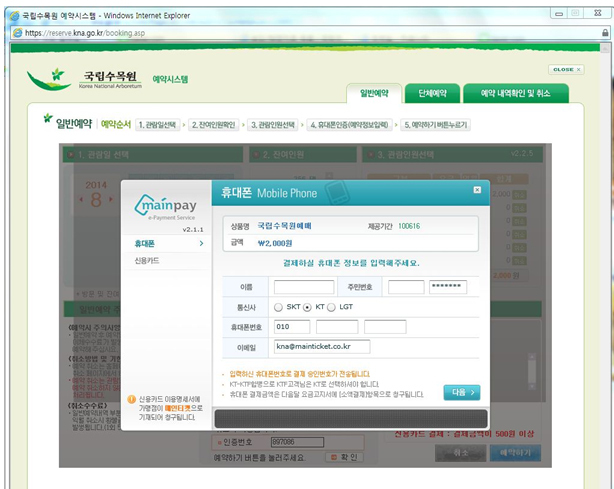Select LGT carrier radio button
The image size is (614, 489).
(331, 307)
